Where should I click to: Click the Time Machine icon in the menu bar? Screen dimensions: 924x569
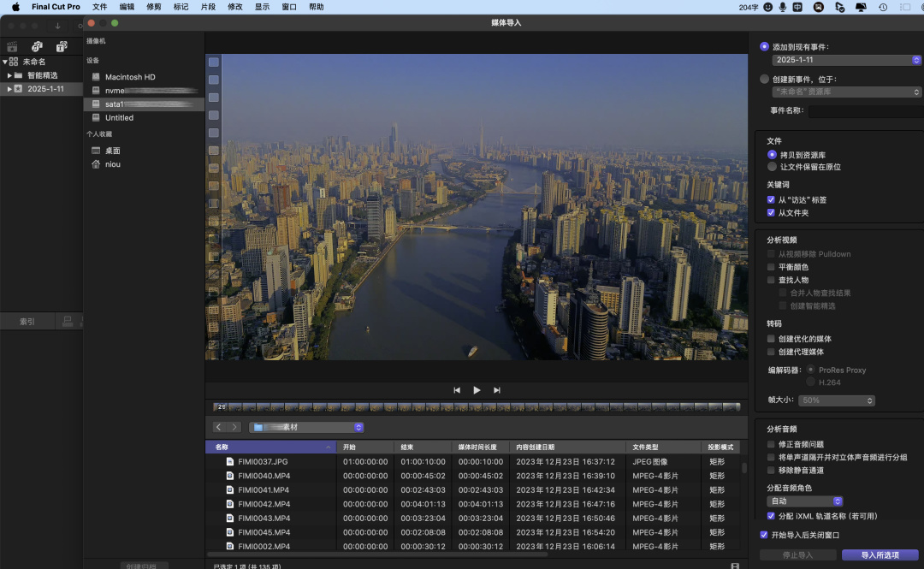point(883,7)
